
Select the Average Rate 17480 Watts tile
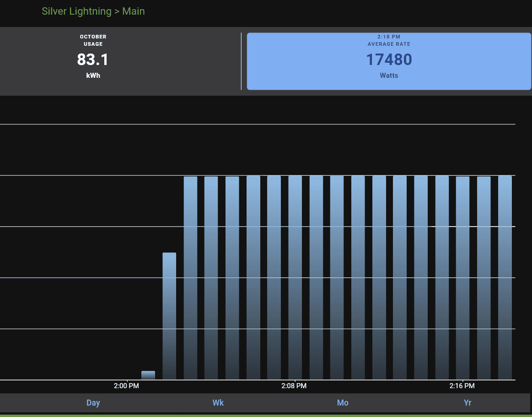[388, 61]
